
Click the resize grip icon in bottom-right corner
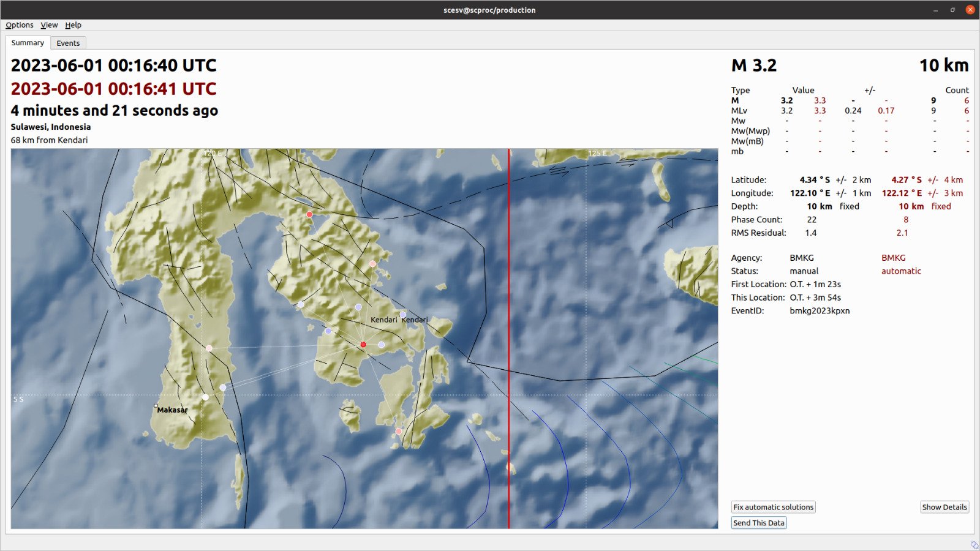pos(974,544)
